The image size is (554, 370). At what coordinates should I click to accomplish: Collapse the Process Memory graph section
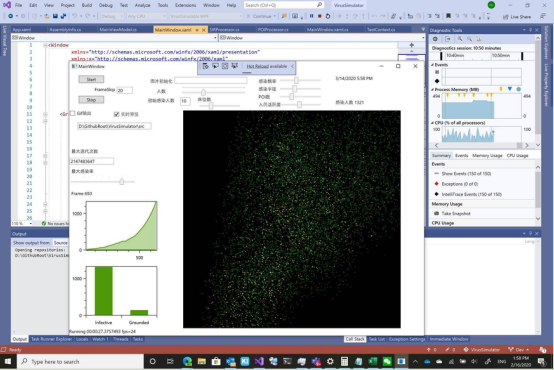[x=432, y=89]
